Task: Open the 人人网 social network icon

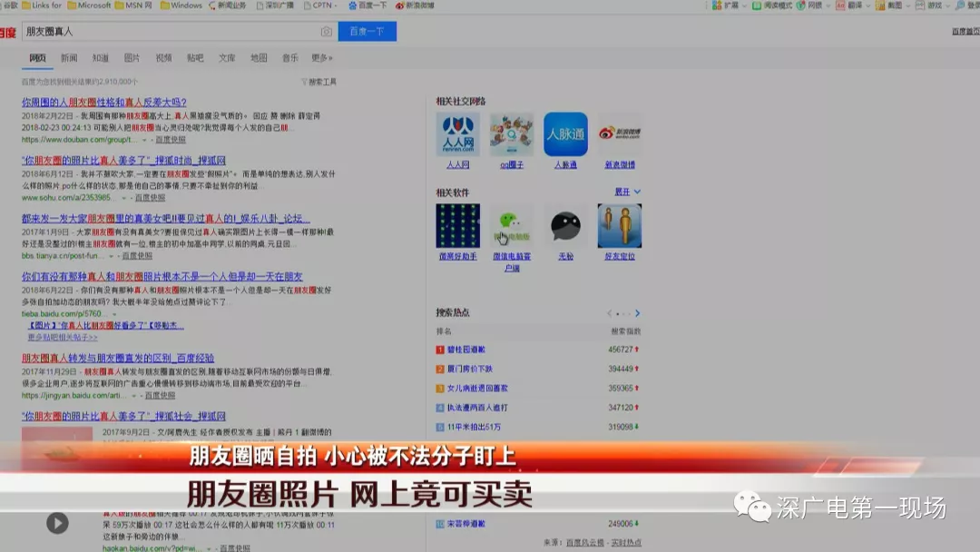Action: [457, 134]
